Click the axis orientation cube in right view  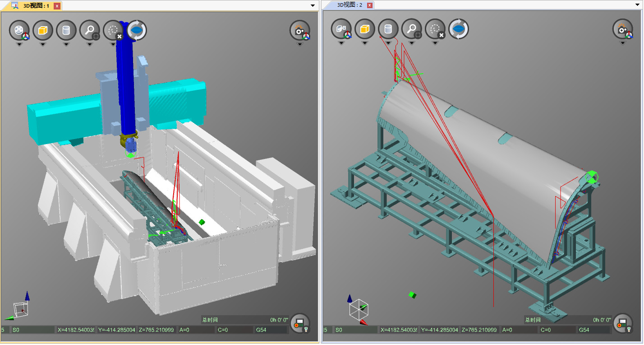pos(359,310)
